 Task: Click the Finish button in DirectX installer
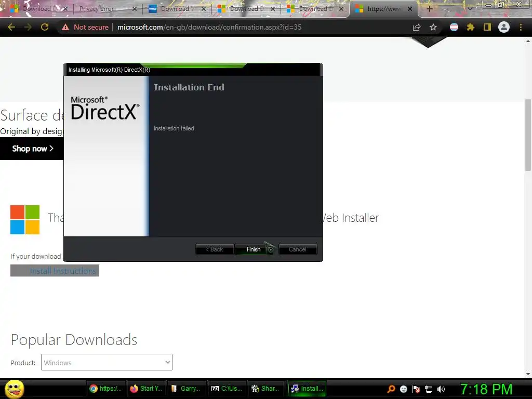[x=254, y=249]
